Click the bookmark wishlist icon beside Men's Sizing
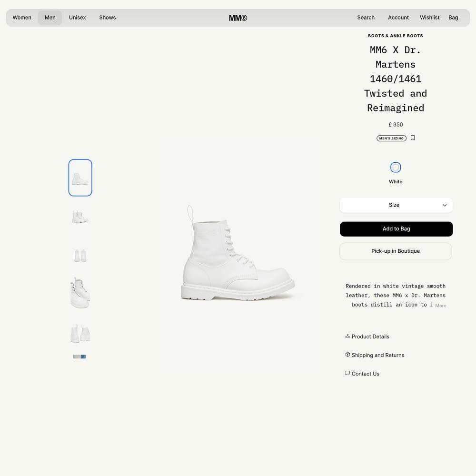Image resolution: width=476 pixels, height=476 pixels. click(413, 138)
